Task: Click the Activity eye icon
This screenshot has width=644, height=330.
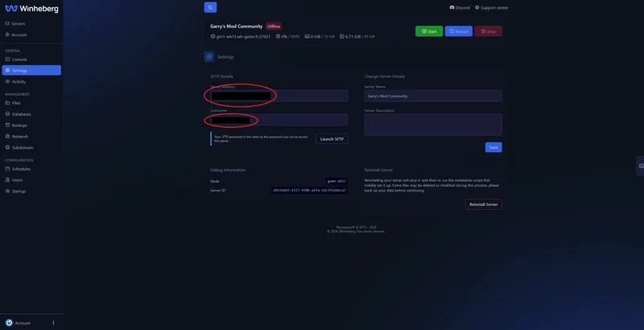Action: (7, 81)
